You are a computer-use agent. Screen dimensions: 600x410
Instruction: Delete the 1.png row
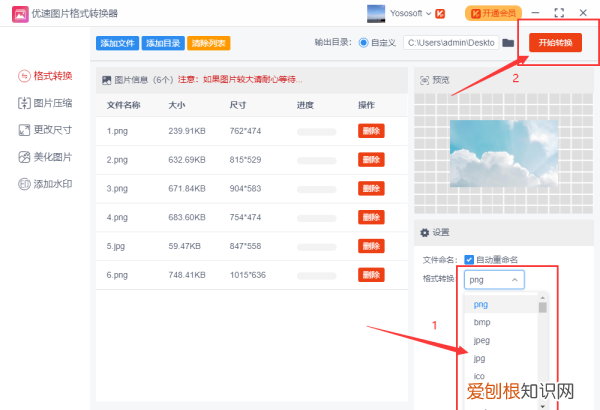(371, 131)
